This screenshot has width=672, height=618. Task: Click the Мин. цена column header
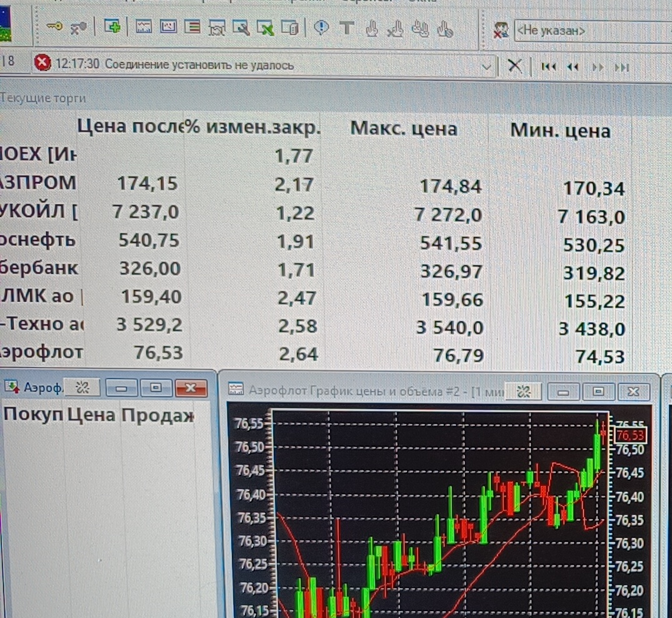pos(560,131)
